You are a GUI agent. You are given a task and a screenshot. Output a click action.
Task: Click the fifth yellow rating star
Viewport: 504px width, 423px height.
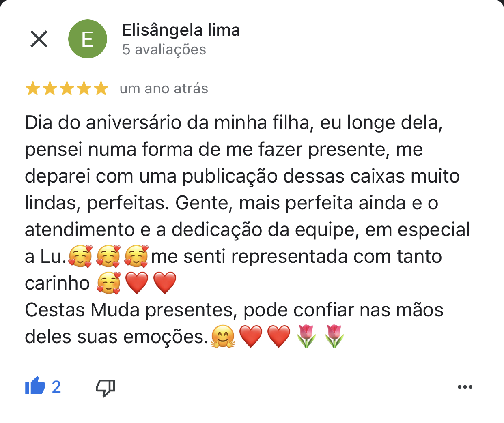click(x=101, y=88)
